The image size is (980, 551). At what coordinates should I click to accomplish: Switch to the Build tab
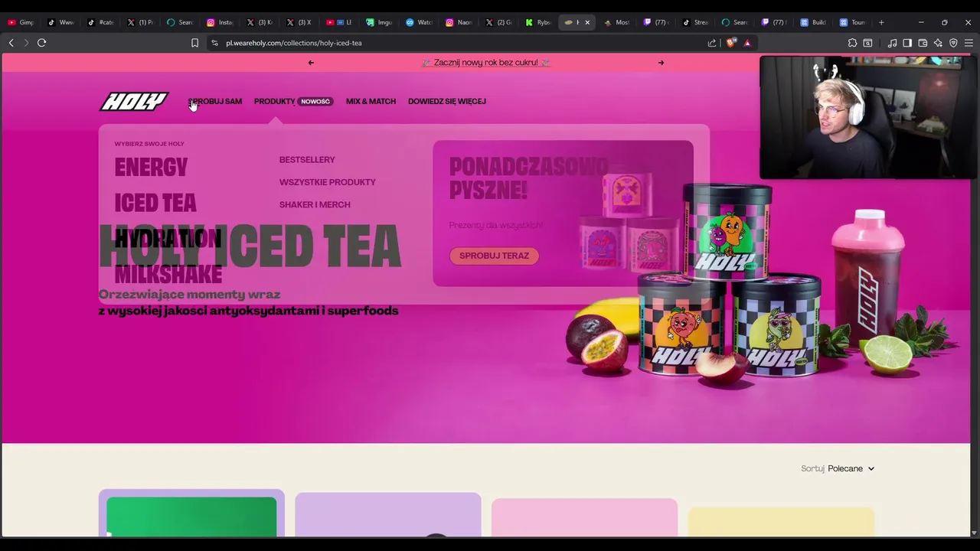[x=813, y=22]
